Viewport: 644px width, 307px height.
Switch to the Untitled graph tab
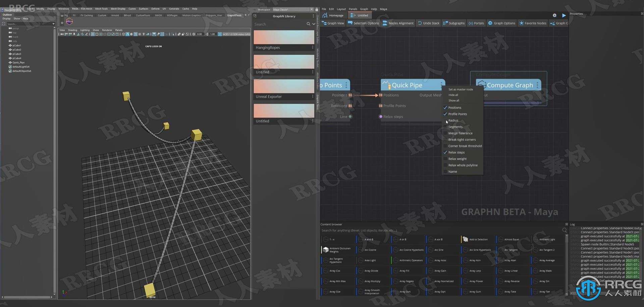click(359, 15)
